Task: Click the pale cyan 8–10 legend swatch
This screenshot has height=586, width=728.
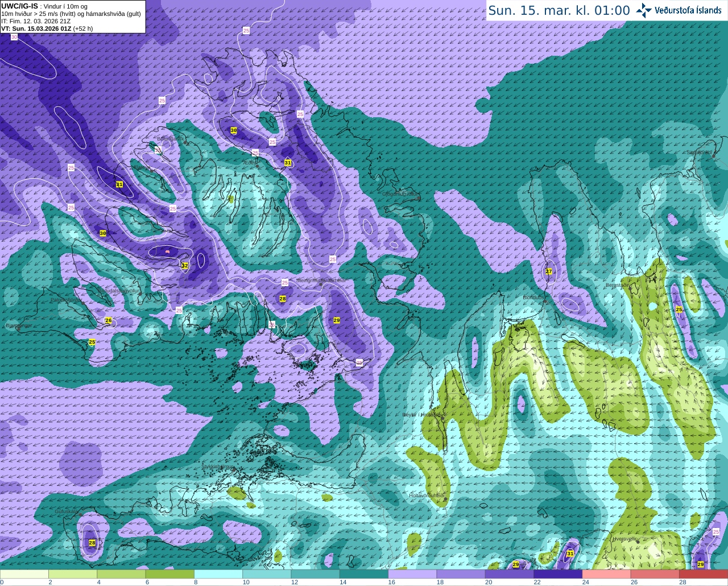Action: 218,574
